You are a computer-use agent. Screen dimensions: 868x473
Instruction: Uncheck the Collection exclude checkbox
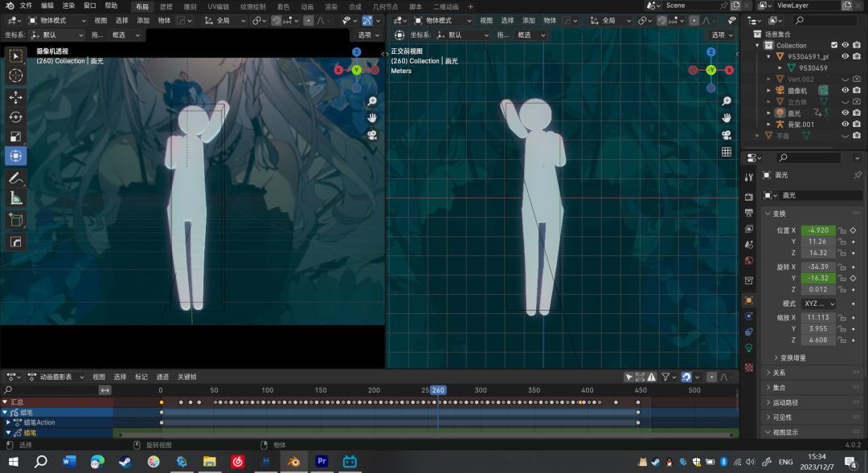834,46
